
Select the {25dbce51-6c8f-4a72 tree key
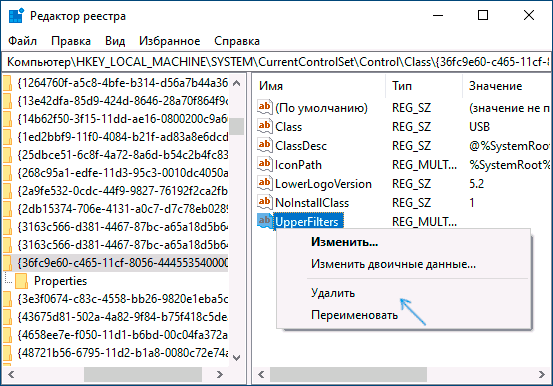122,155
